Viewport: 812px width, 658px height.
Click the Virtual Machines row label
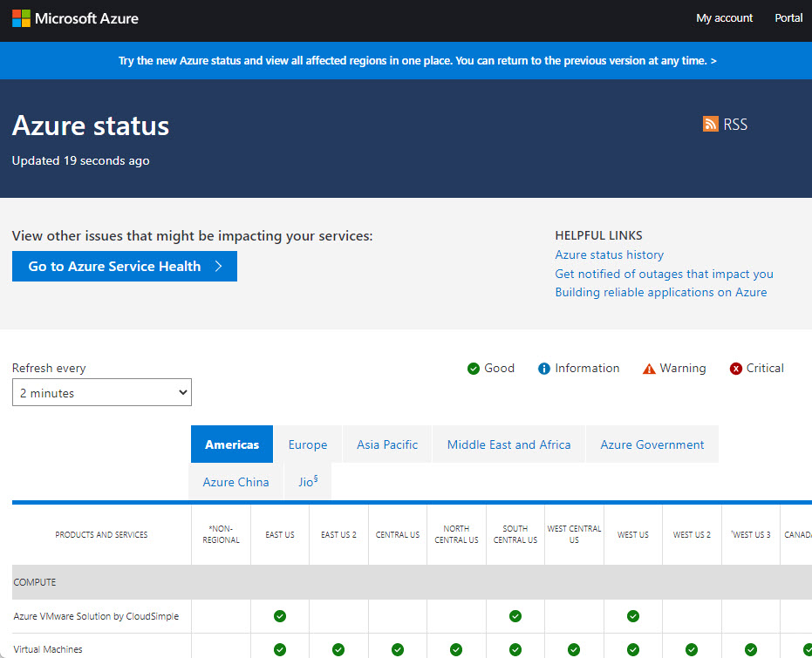click(x=48, y=649)
